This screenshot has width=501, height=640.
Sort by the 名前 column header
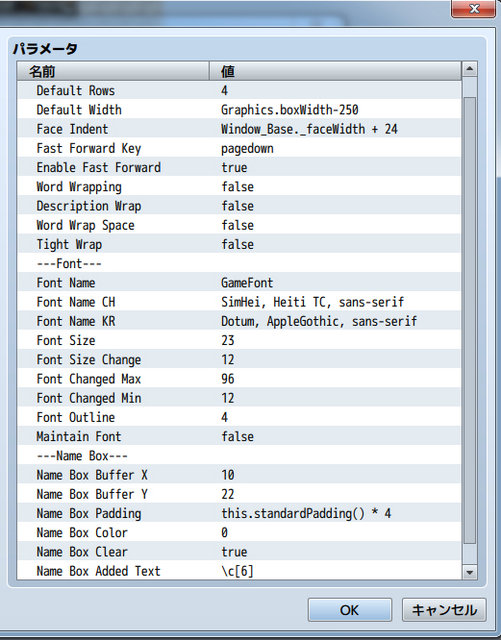point(113,71)
